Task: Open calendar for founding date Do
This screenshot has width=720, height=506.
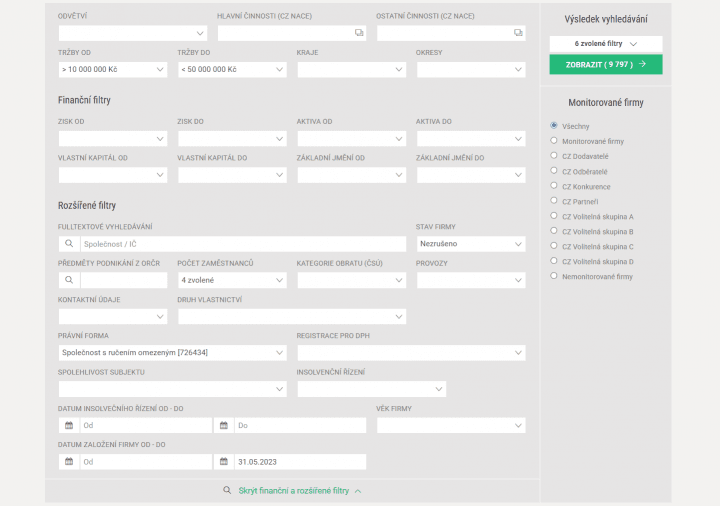Action: tap(224, 461)
